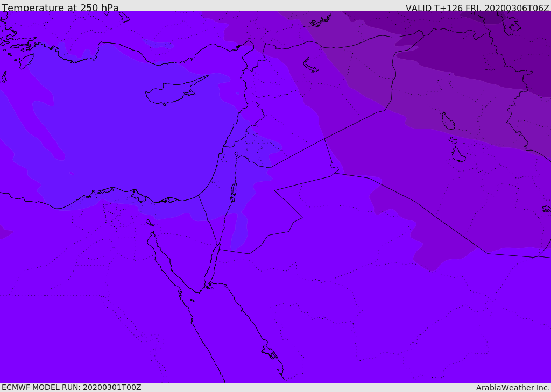The height and width of the screenshot is (392, 551).
Task: Click the island of Rhodes
Action: (x=26, y=61)
